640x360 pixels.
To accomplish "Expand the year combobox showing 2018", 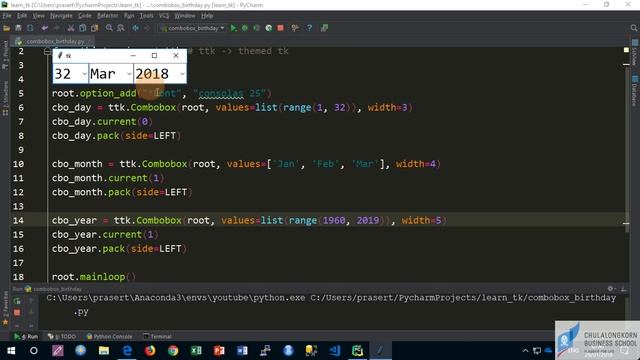I will [x=182, y=74].
